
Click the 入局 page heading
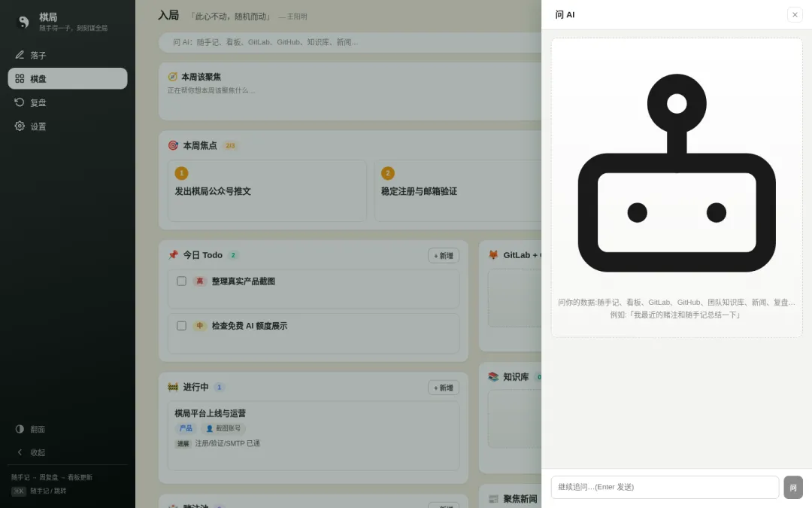[168, 16]
